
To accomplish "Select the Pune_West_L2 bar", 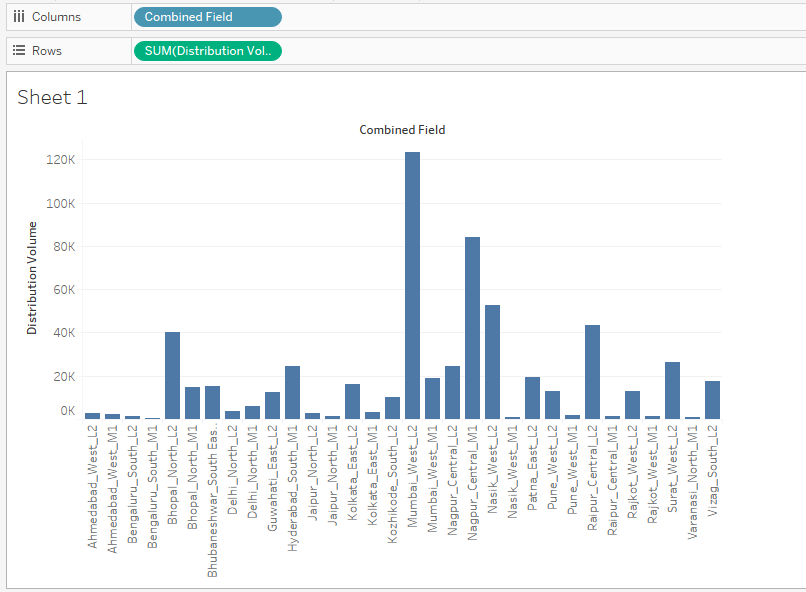I will pos(553,405).
